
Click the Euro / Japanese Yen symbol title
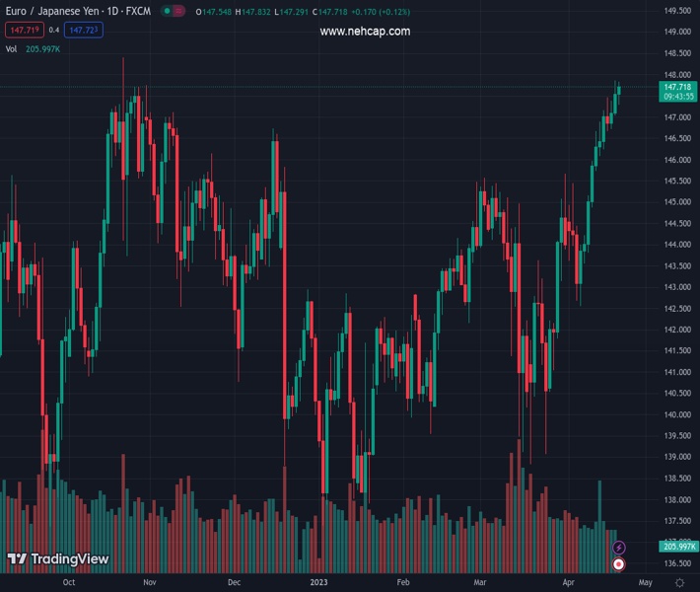coord(78,12)
